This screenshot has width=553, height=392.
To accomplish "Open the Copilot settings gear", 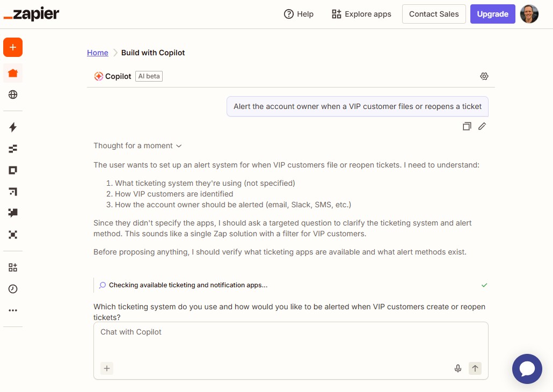I will pyautogui.click(x=484, y=76).
